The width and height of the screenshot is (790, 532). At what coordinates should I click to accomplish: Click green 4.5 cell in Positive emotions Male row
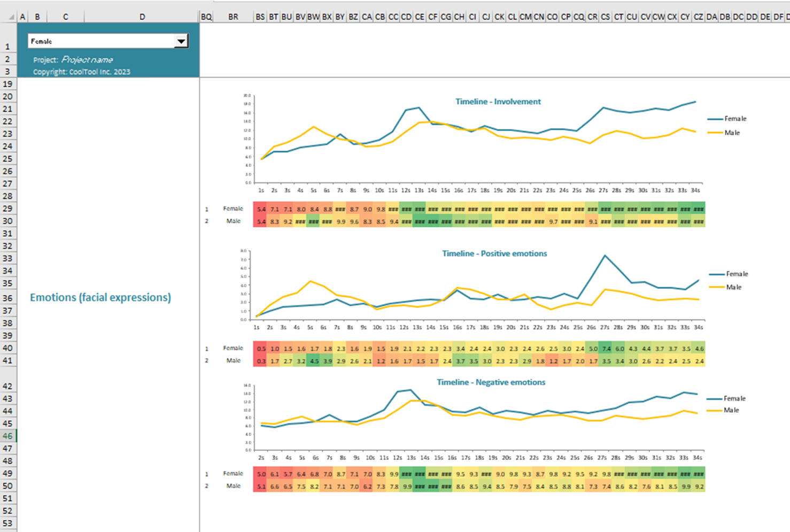314,361
